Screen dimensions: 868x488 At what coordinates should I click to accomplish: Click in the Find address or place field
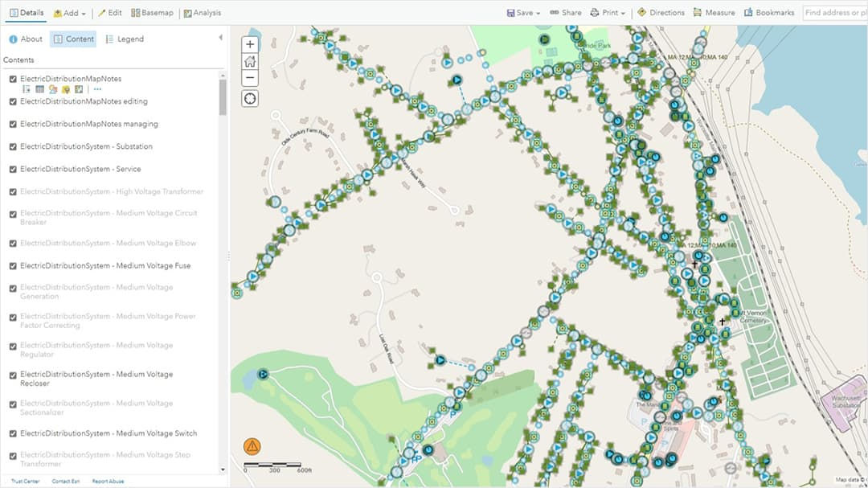tap(836, 12)
